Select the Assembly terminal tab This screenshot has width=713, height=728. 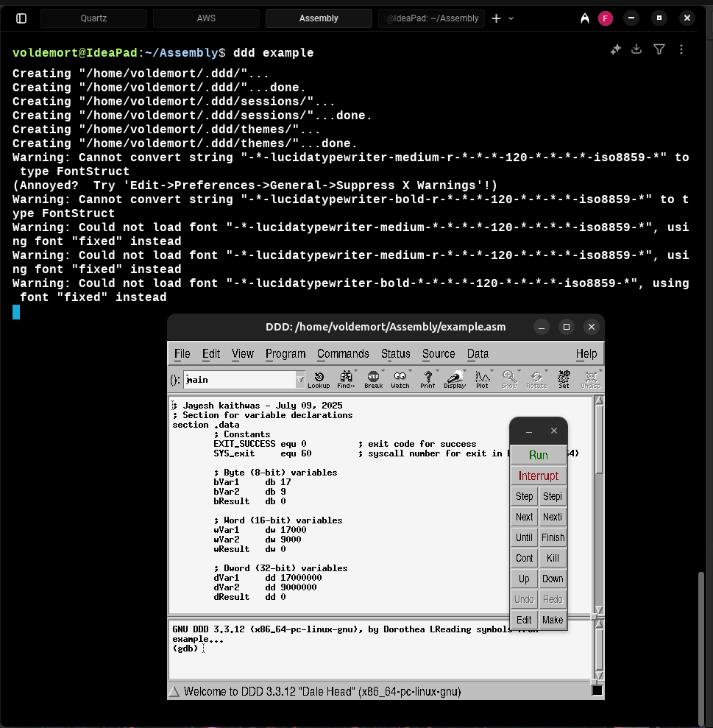pos(319,18)
